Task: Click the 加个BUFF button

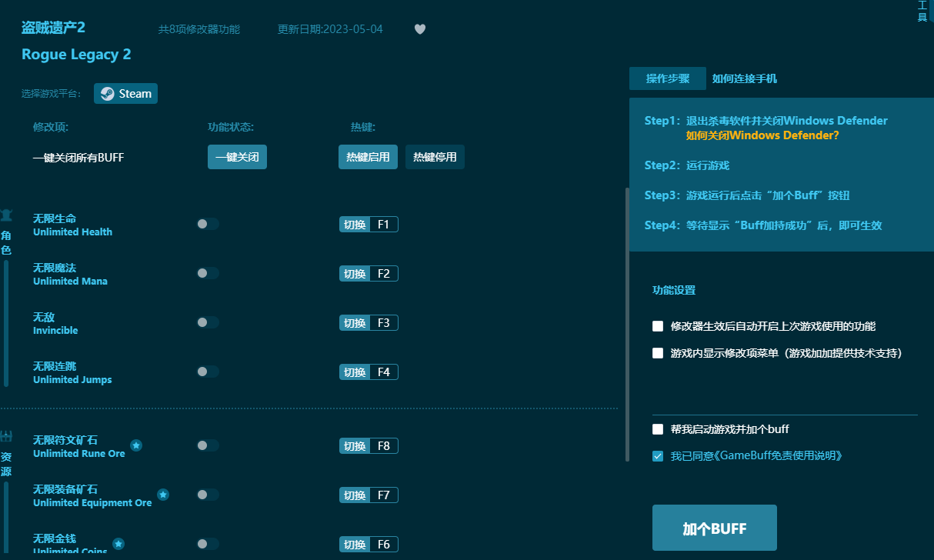Action: coord(715,528)
